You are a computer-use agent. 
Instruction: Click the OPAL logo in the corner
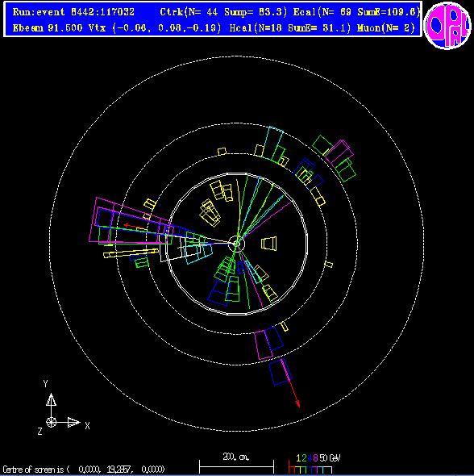[447, 26]
